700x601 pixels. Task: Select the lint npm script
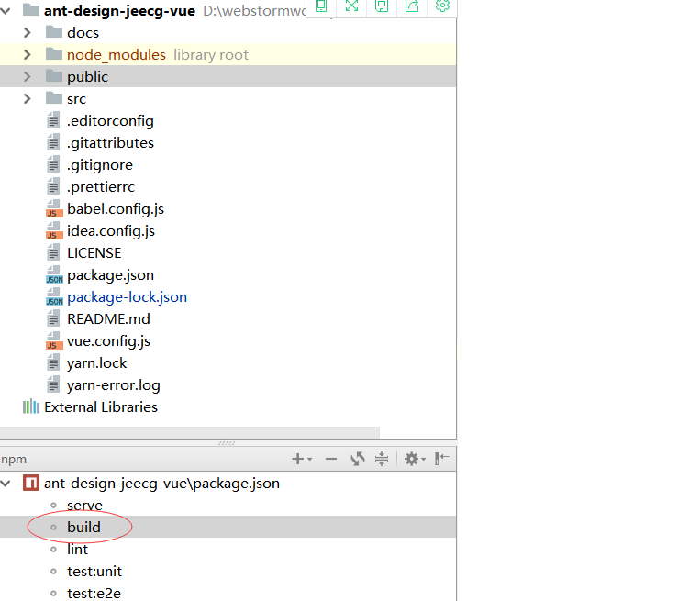78,550
